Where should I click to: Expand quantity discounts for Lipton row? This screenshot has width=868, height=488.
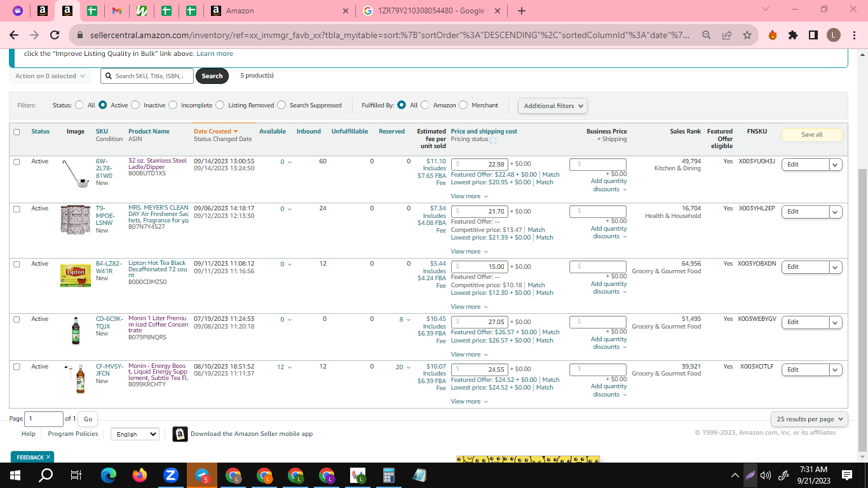pos(609,288)
